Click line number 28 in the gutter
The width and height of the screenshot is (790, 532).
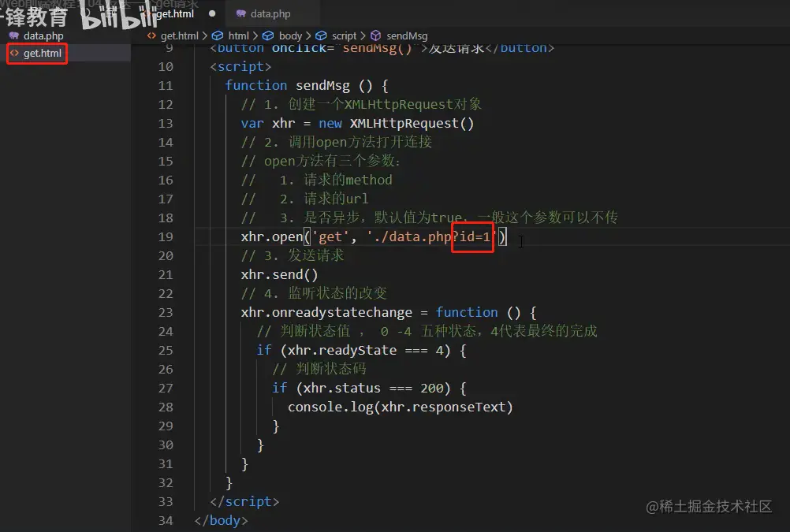(x=166, y=407)
